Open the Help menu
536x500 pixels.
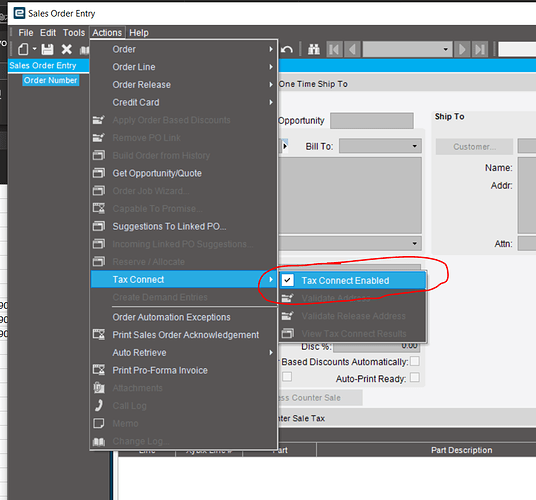[x=139, y=33]
